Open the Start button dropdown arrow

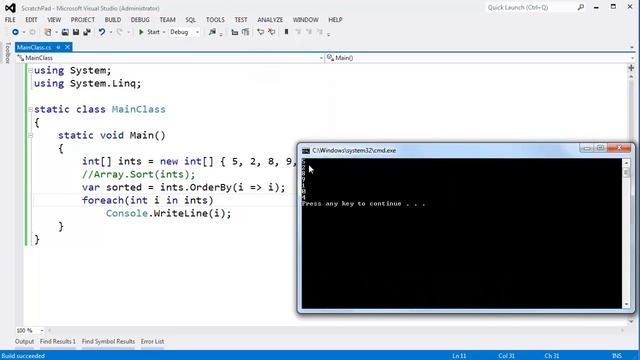coord(164,32)
